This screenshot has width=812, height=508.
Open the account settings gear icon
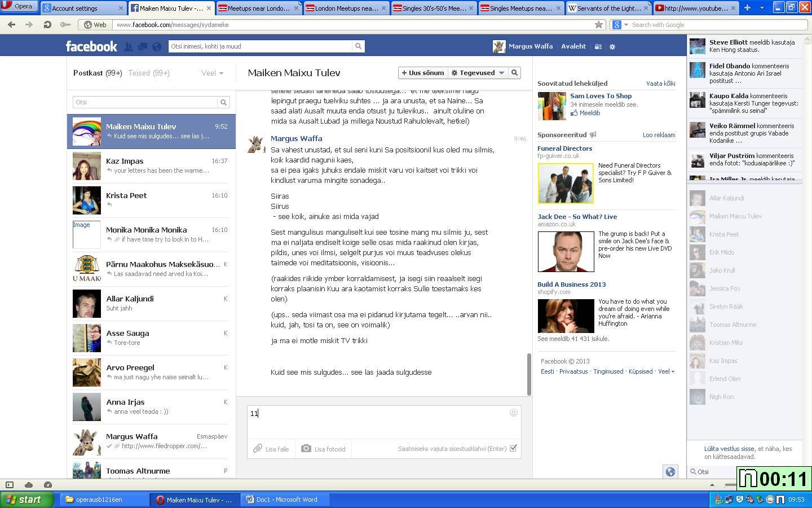(x=612, y=47)
